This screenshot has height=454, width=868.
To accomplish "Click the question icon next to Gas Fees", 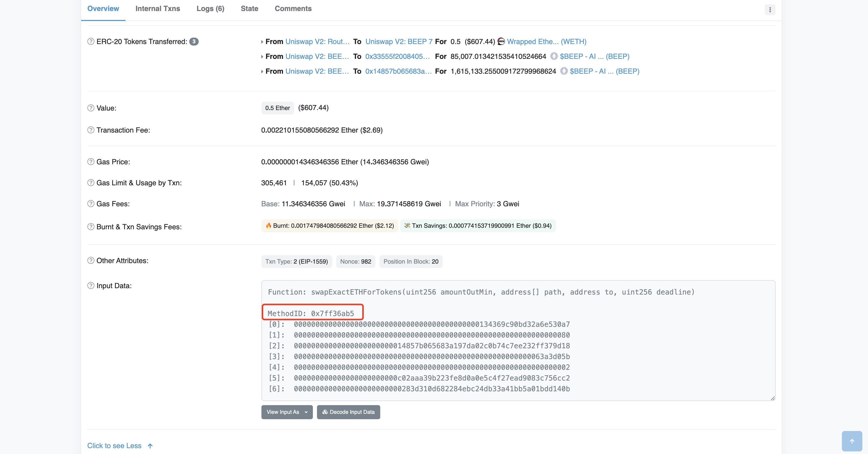I will pos(91,204).
